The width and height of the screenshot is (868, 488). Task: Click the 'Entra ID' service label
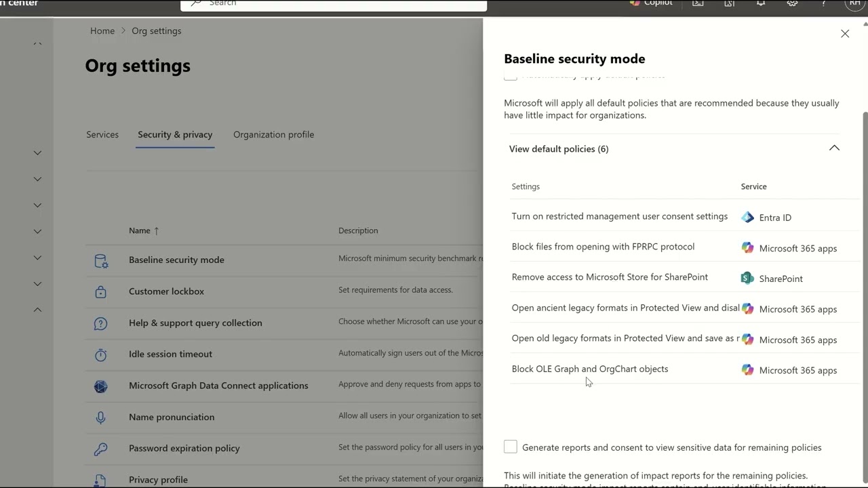tap(775, 218)
